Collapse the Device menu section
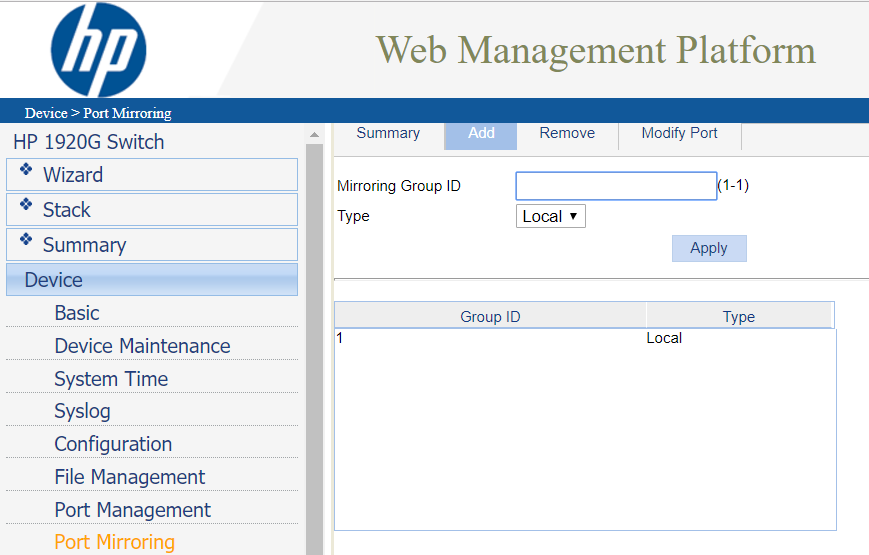The height and width of the screenshot is (555, 869). [x=152, y=280]
